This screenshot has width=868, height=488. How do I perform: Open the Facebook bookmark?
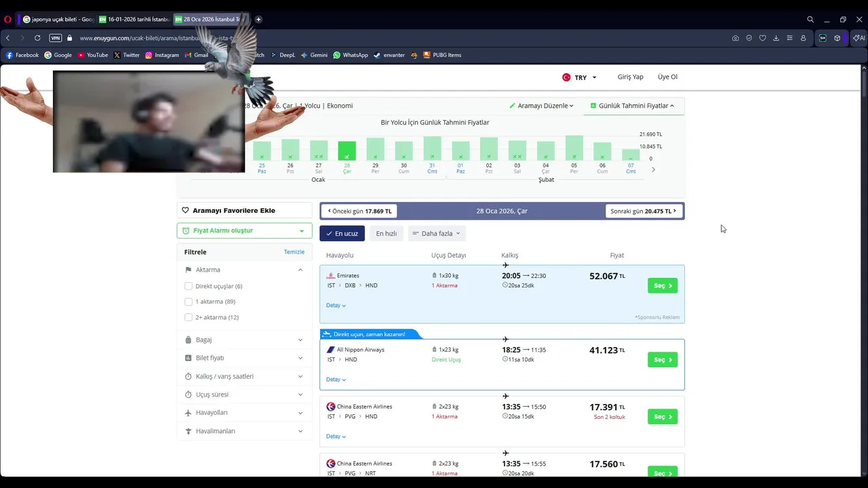tap(22, 55)
